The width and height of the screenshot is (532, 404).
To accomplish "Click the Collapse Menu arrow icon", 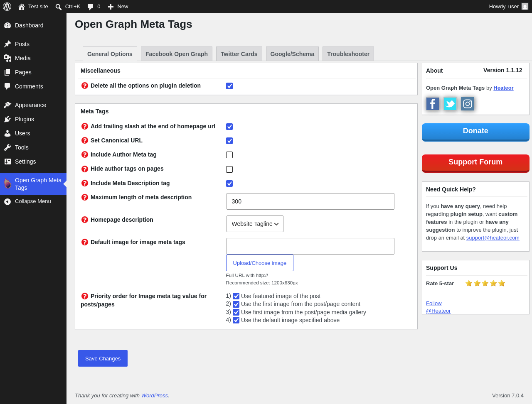I will (x=7, y=201).
